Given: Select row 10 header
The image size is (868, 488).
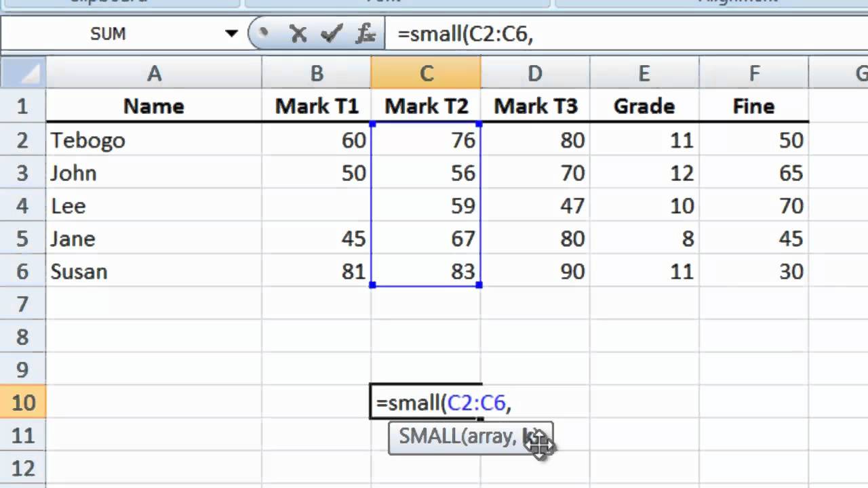Looking at the screenshot, I should point(23,402).
